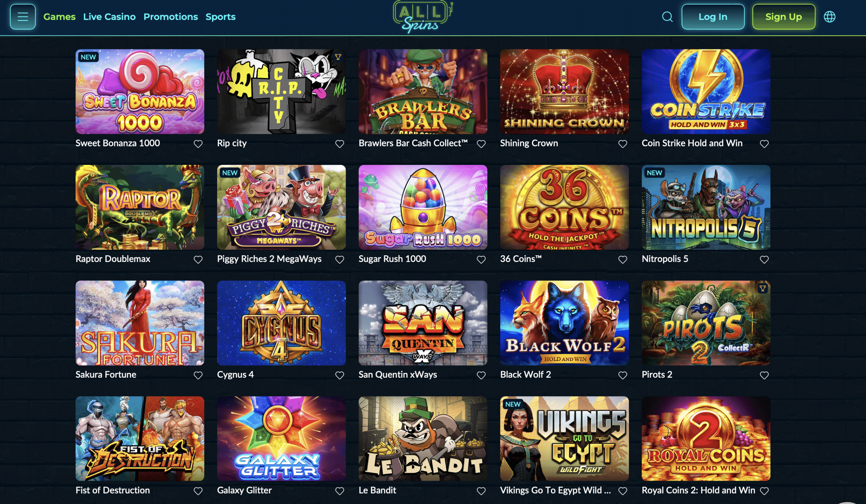Viewport: 866px width, 504px height.
Task: Click trophy icon on Rip city thumbnail
Action: pos(338,57)
